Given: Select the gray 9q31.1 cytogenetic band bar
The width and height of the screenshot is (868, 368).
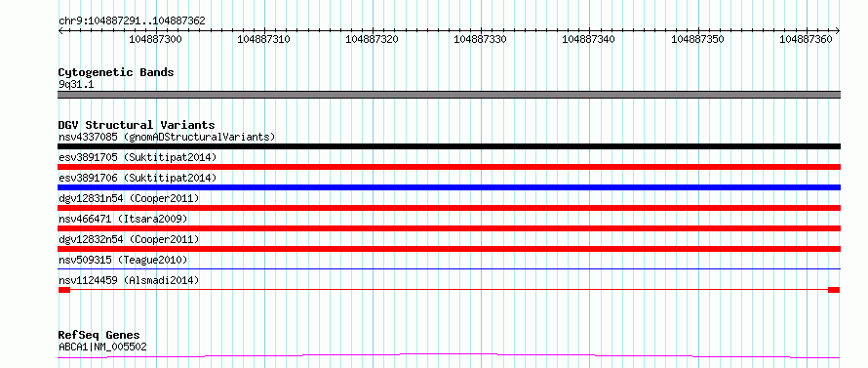Looking at the screenshot, I should point(449,95).
